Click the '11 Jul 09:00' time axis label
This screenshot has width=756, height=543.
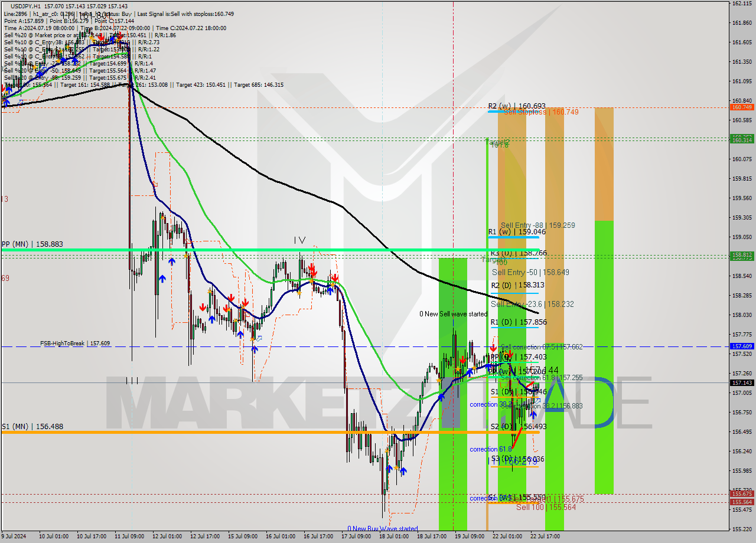(x=129, y=537)
